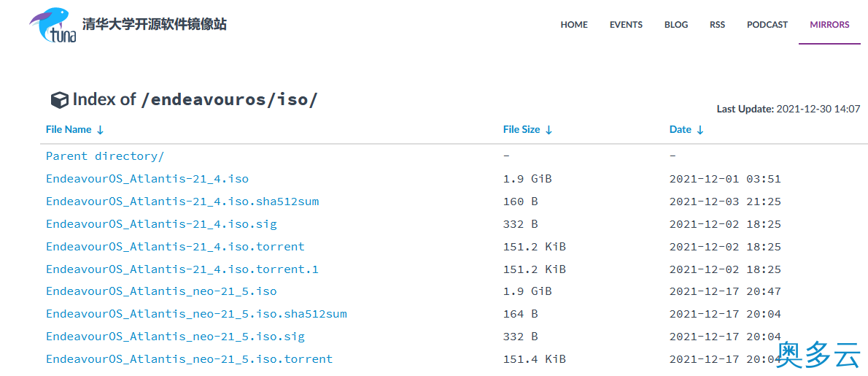Go to the BLOG page
Viewport: 868px width, 376px height.
[676, 24]
